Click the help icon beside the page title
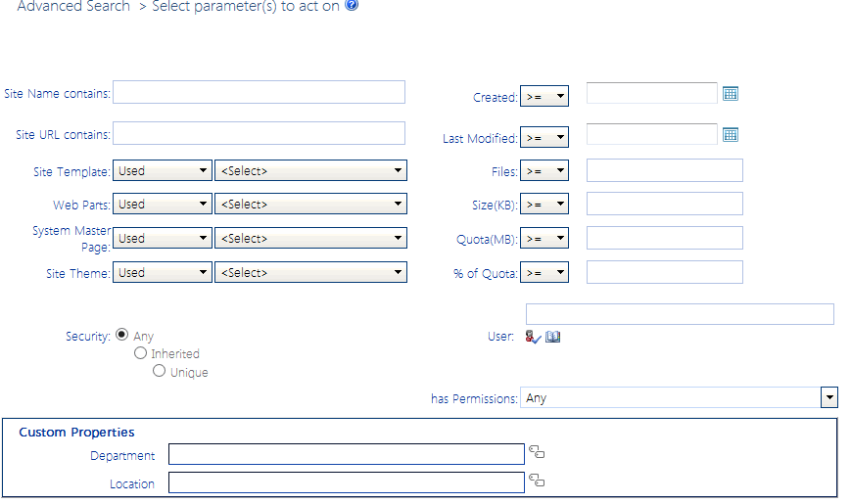The height and width of the screenshot is (504, 851). coord(352,5)
